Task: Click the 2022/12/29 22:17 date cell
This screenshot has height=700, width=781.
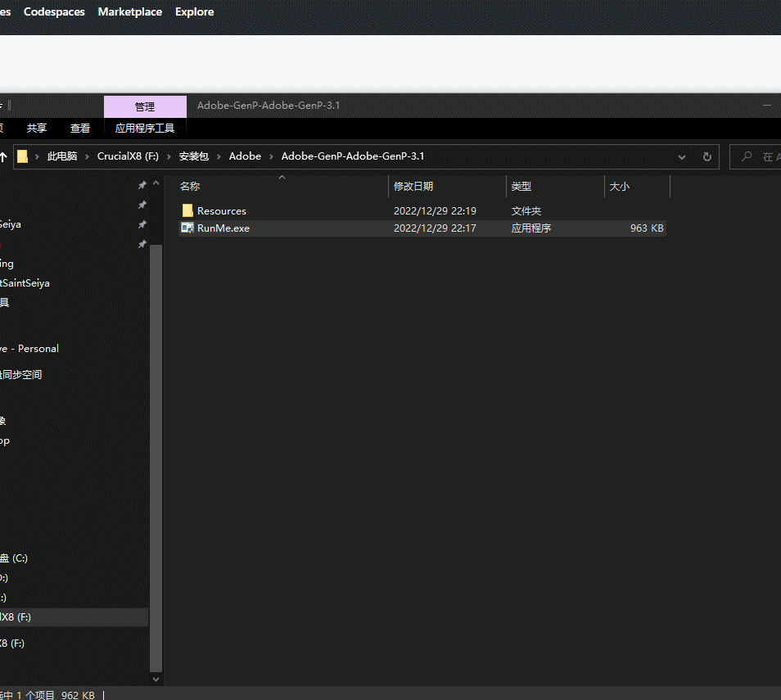Action: coord(435,228)
